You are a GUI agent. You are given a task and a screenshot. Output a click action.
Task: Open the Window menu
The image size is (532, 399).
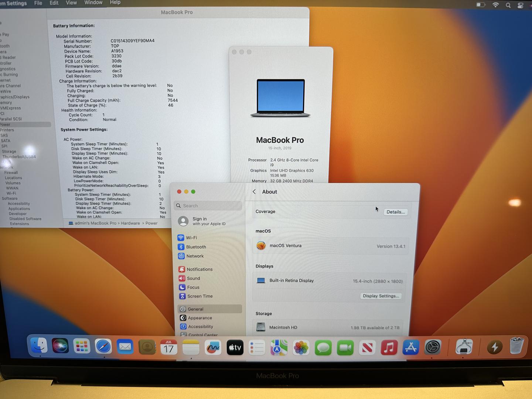(x=93, y=3)
